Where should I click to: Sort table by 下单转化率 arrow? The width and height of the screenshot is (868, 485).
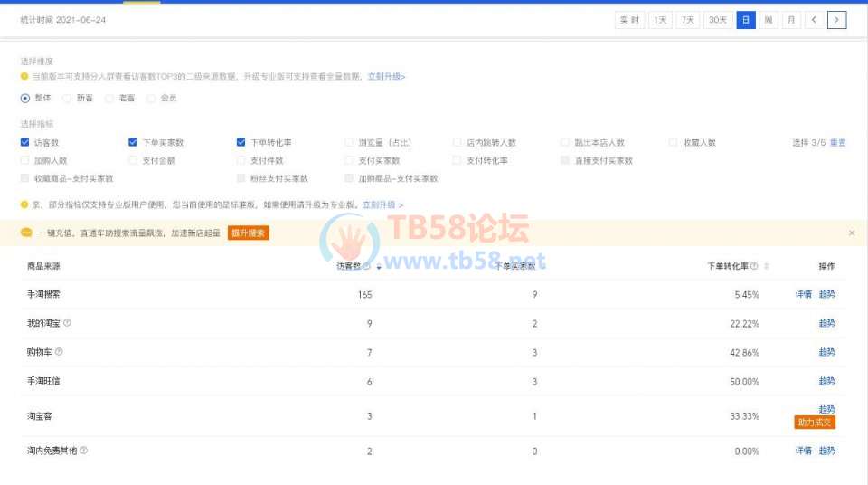click(x=767, y=266)
